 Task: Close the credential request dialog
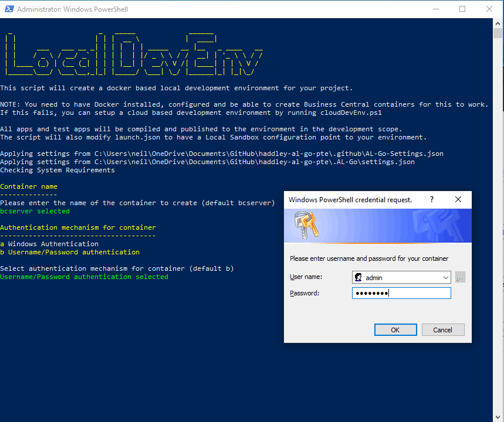point(458,199)
